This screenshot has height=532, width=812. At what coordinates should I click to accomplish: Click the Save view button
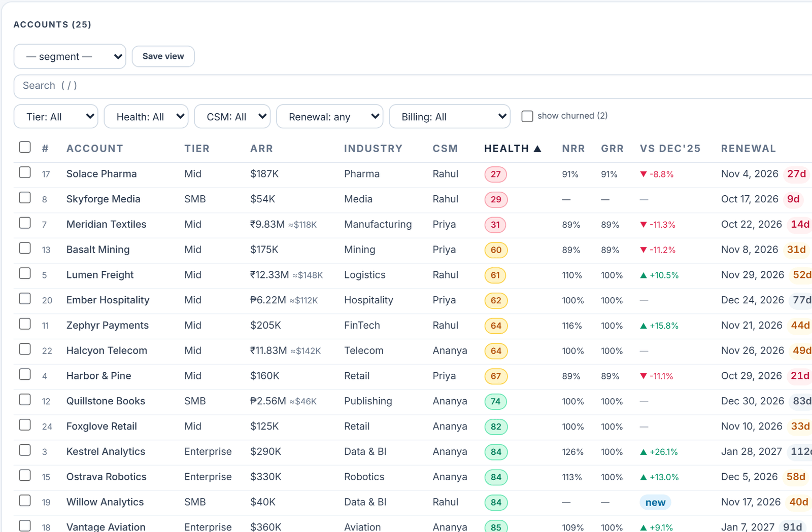pos(163,56)
